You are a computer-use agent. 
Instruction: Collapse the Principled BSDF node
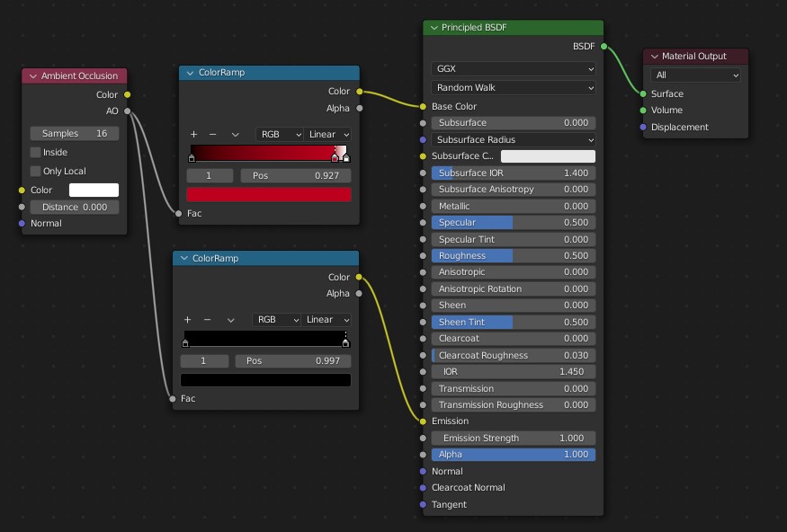pyautogui.click(x=434, y=28)
